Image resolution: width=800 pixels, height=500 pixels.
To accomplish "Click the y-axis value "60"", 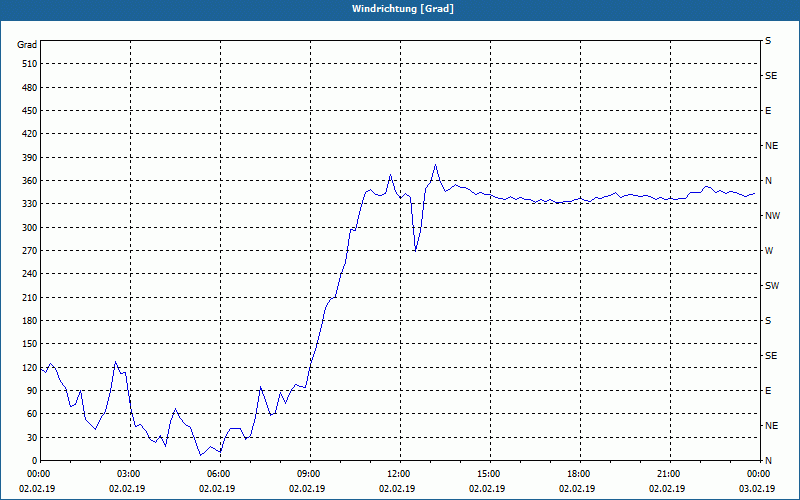I will point(32,414).
